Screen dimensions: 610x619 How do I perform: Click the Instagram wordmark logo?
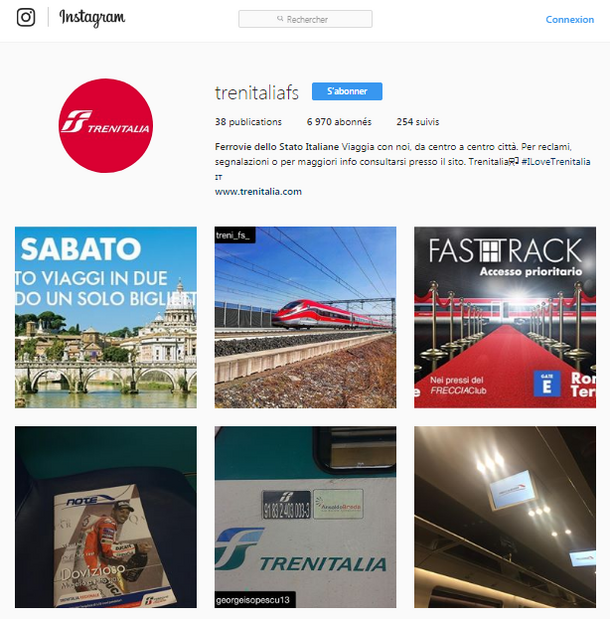coord(92,18)
